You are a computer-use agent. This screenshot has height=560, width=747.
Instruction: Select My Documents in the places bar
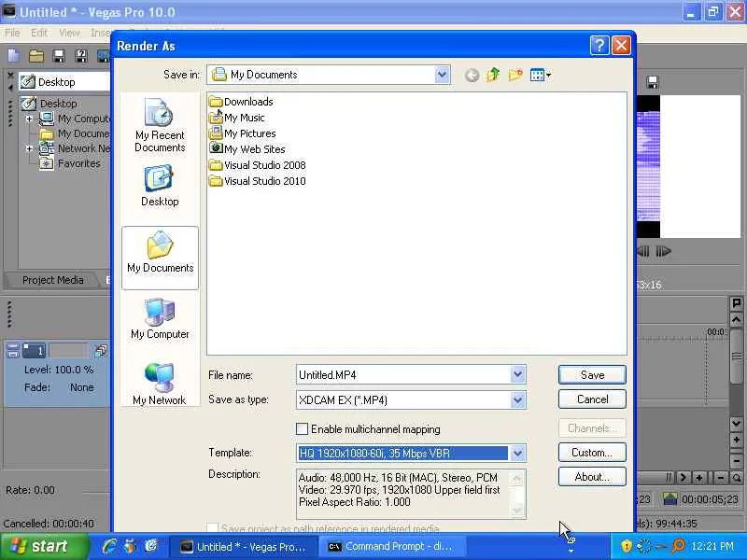[160, 258]
